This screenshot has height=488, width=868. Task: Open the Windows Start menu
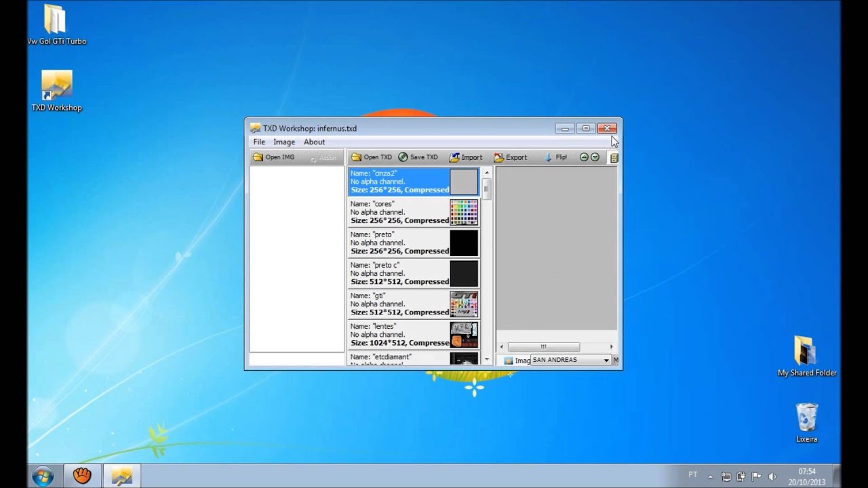tap(43, 476)
